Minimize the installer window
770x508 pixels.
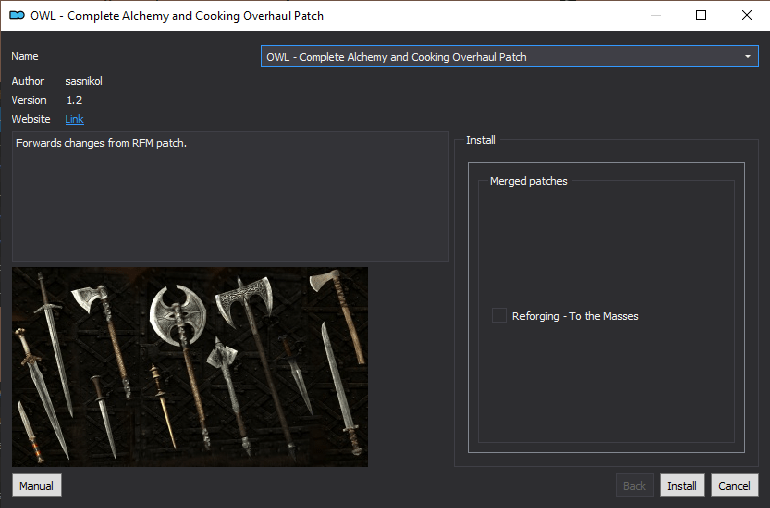click(656, 15)
